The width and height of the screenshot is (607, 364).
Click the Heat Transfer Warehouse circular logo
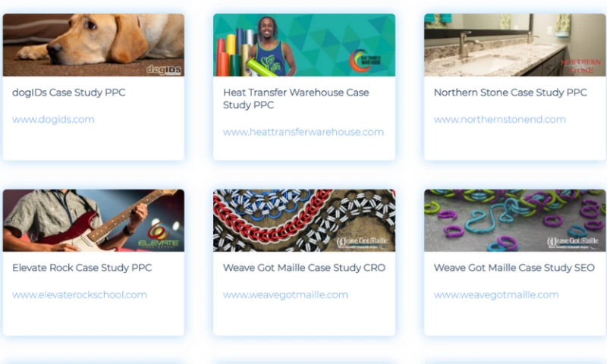tap(365, 61)
